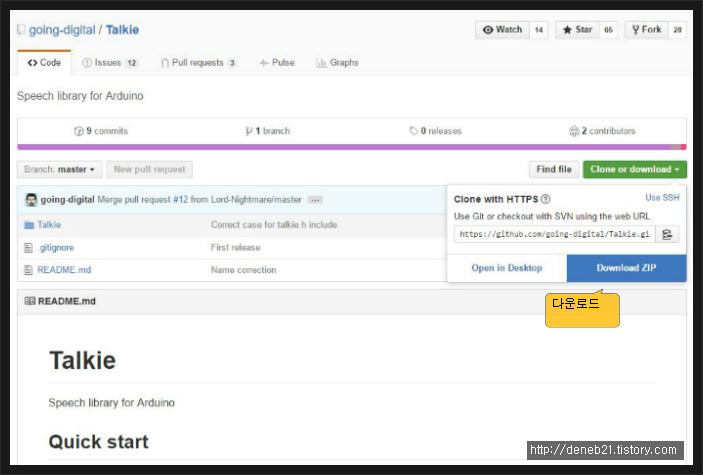This screenshot has width=703, height=475.
Task: Open the 9 commits link
Action: [x=101, y=131]
